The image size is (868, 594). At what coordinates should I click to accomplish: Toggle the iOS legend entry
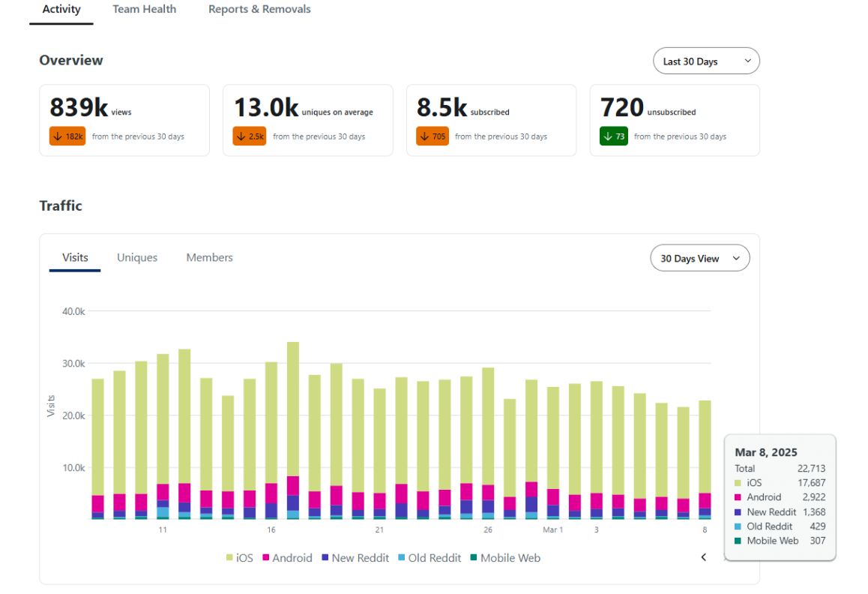click(239, 558)
